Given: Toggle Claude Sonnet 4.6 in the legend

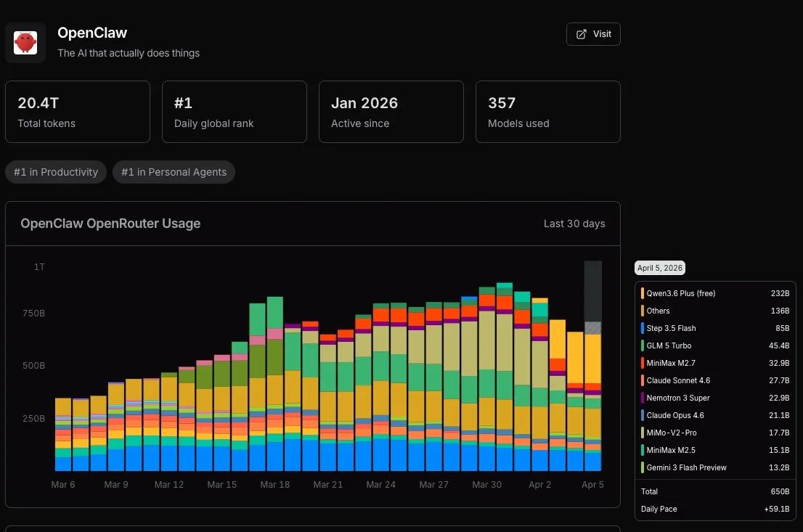Looking at the screenshot, I should tap(677, 380).
